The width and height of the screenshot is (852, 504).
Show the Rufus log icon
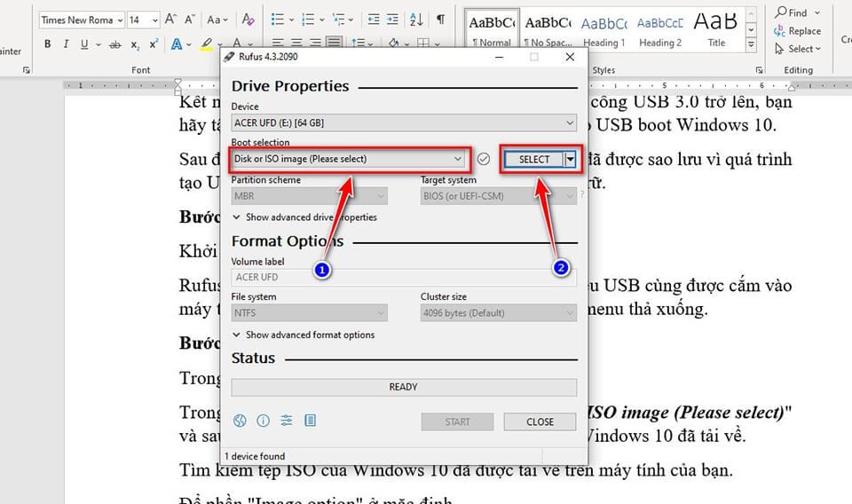(x=310, y=421)
